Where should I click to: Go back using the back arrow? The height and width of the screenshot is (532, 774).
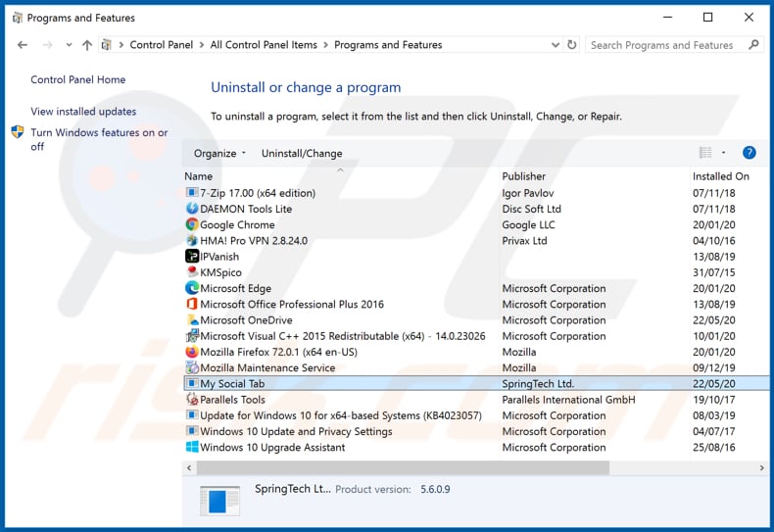tap(23, 45)
